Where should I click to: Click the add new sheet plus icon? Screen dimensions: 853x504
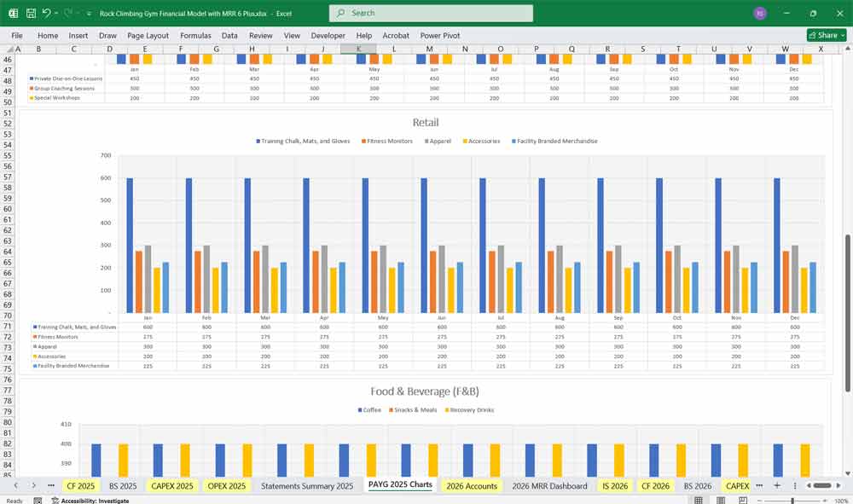coord(776,485)
